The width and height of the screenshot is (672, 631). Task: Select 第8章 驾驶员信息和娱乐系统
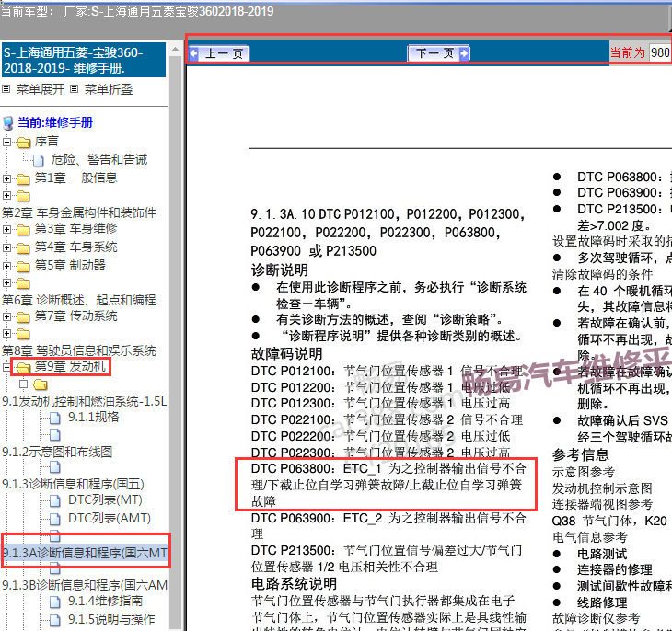79,350
